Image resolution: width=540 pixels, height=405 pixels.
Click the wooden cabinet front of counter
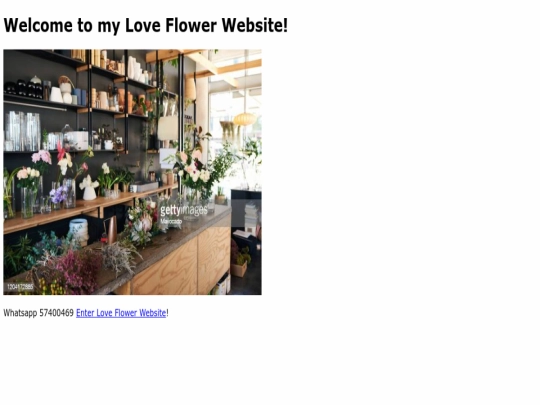pyautogui.click(x=181, y=263)
